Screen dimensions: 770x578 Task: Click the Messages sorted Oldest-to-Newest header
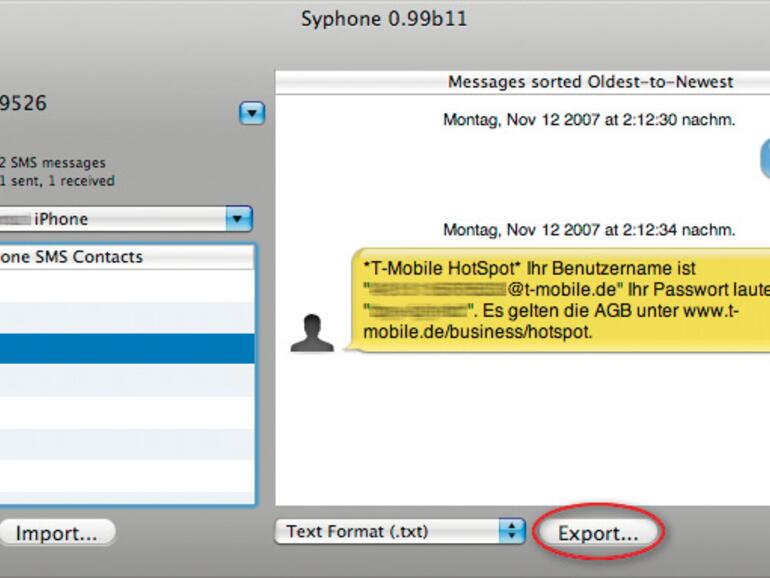[x=522, y=82]
